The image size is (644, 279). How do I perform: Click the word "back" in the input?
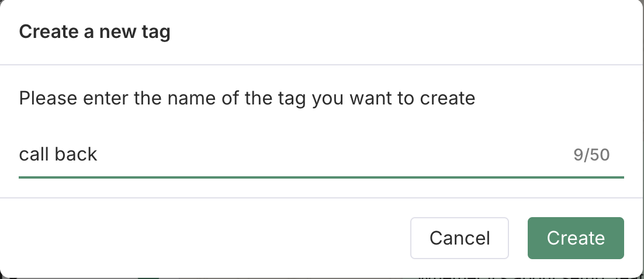coord(77,154)
